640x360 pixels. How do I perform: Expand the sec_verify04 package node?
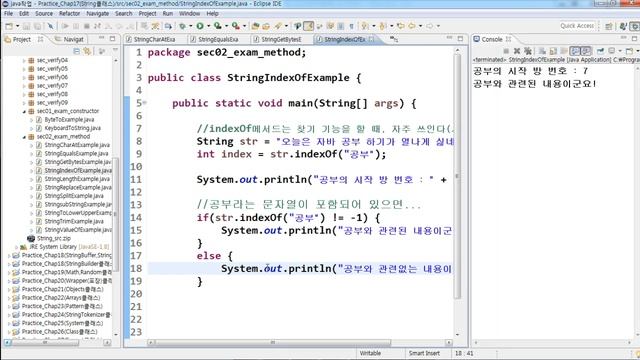click(24, 60)
